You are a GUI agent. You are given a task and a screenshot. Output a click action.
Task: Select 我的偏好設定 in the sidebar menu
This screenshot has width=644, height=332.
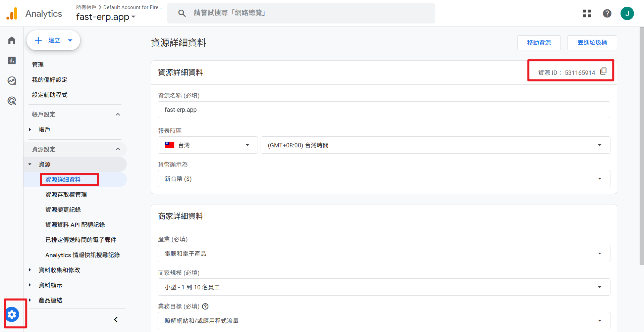pyautogui.click(x=49, y=80)
